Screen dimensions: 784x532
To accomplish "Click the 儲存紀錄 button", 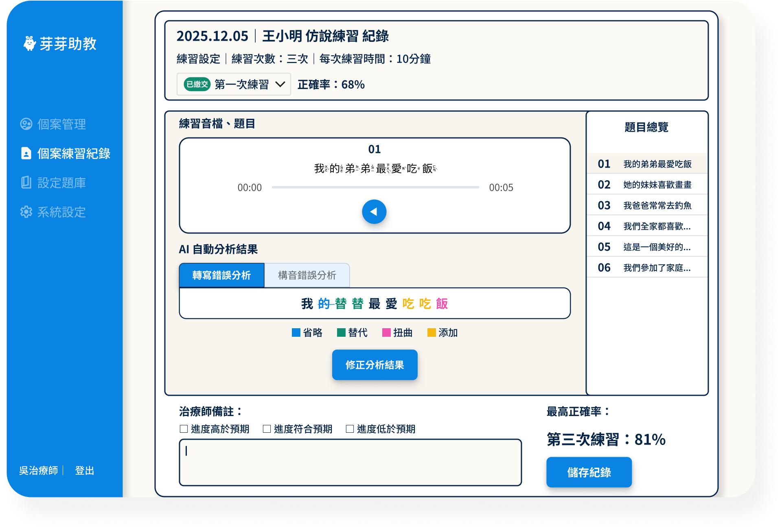I will click(x=589, y=472).
